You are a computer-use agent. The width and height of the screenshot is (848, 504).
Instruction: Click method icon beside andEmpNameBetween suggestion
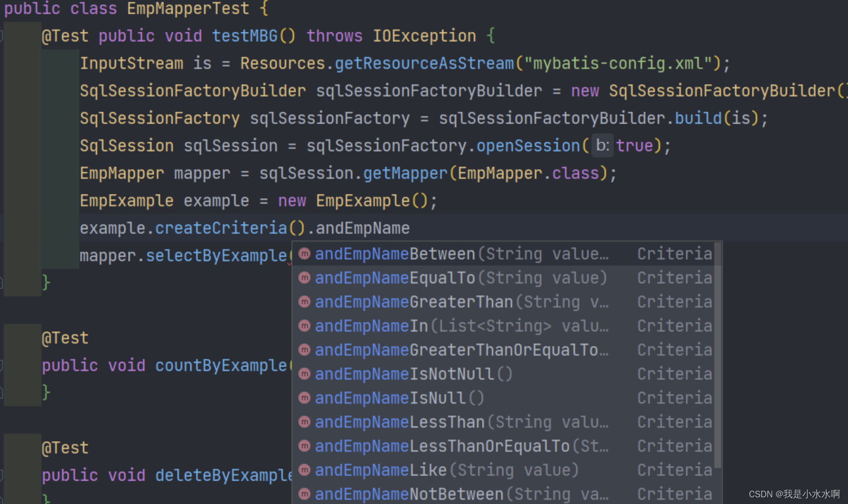[x=305, y=254]
